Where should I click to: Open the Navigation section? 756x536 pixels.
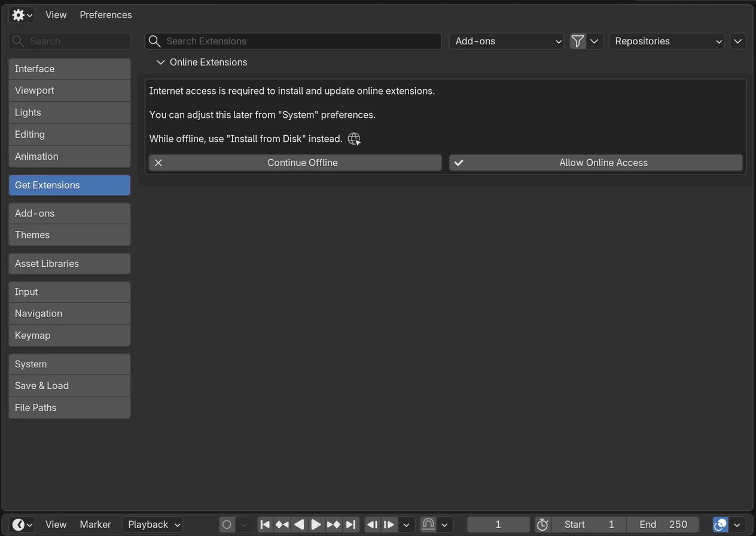[x=69, y=313]
